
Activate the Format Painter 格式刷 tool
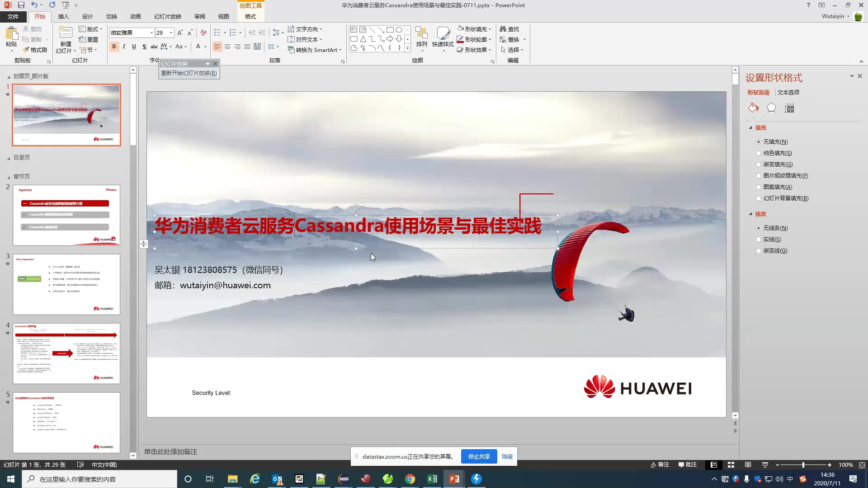tap(35, 50)
